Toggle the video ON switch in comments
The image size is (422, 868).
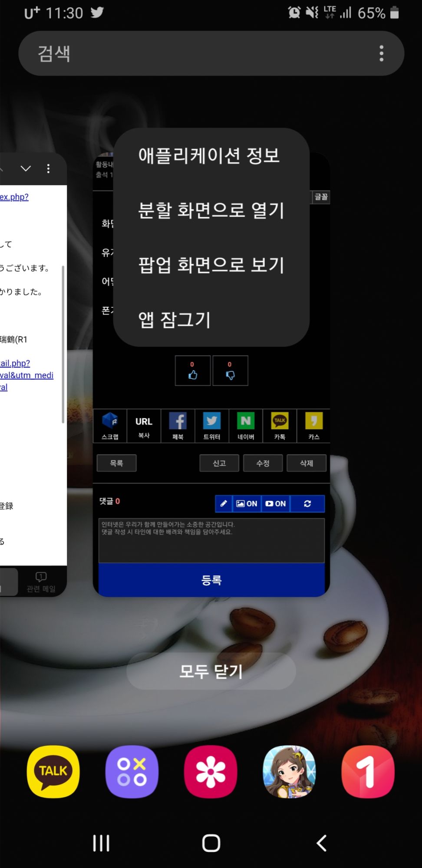tap(276, 503)
